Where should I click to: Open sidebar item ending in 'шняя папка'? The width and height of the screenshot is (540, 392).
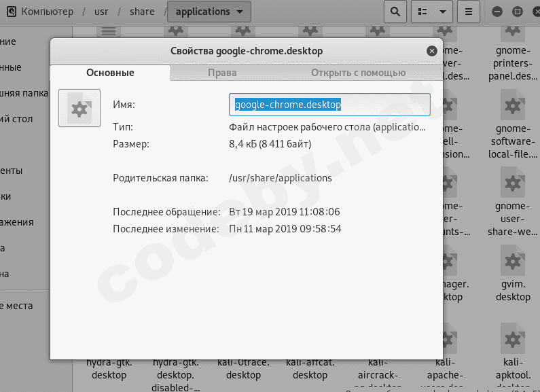(25, 93)
